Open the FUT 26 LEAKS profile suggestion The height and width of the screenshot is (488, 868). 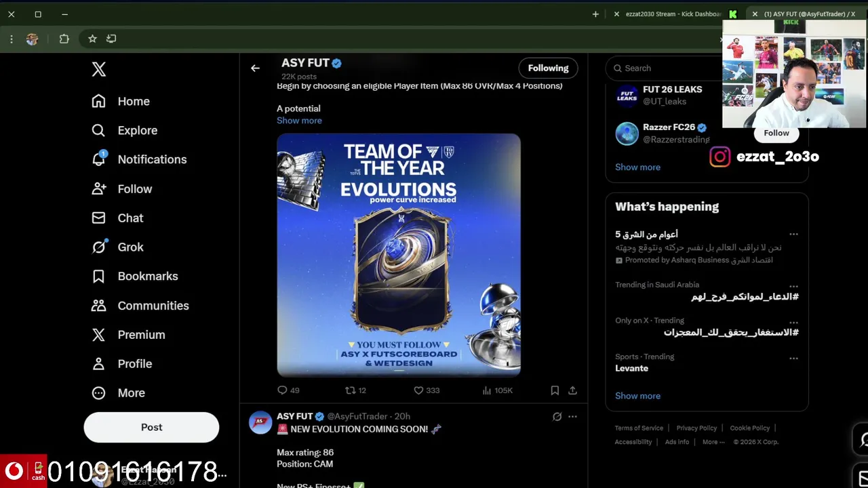[672, 89]
